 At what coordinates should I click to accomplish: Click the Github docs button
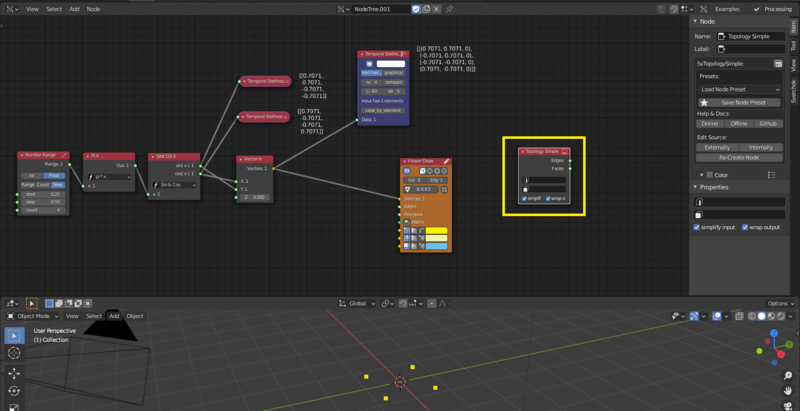tap(768, 124)
